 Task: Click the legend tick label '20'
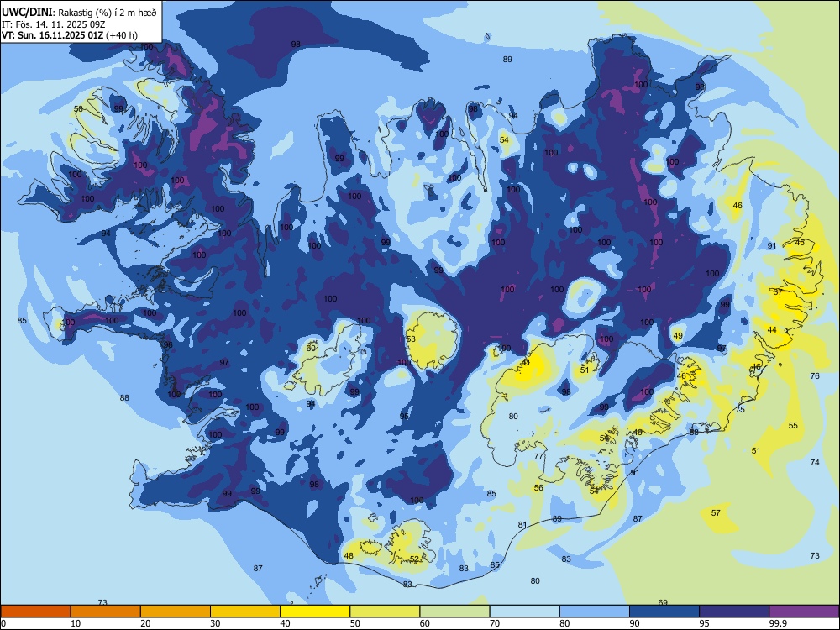(x=145, y=623)
